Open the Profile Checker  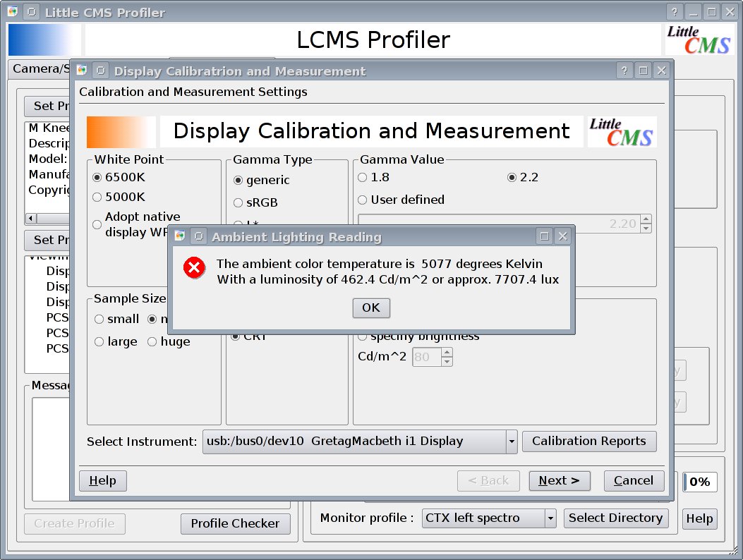point(235,523)
